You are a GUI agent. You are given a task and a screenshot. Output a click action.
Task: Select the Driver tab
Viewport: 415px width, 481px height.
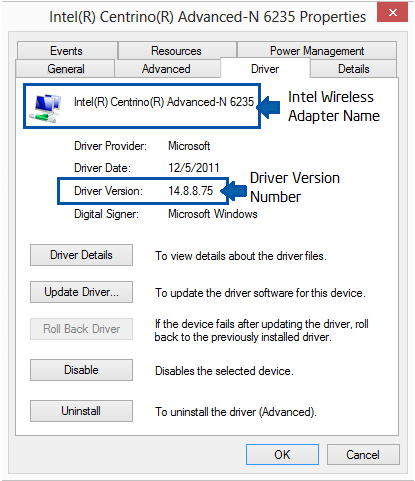coord(265,69)
